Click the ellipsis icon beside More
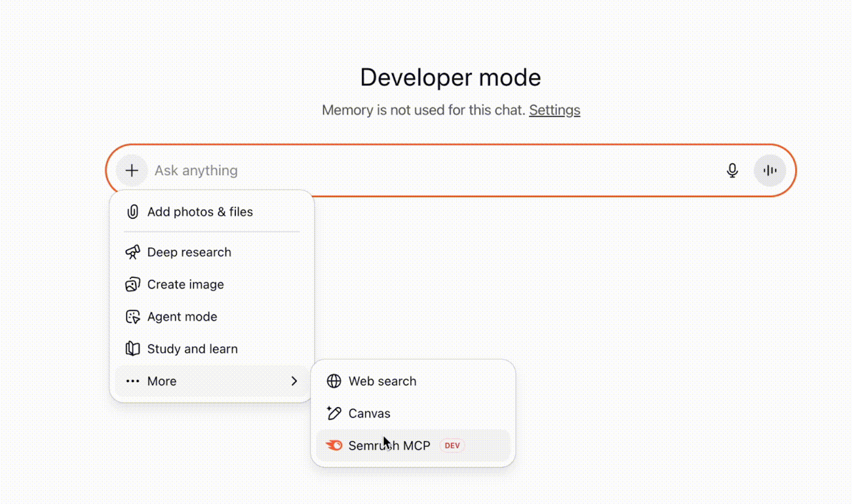This screenshot has width=852, height=504. click(x=132, y=381)
